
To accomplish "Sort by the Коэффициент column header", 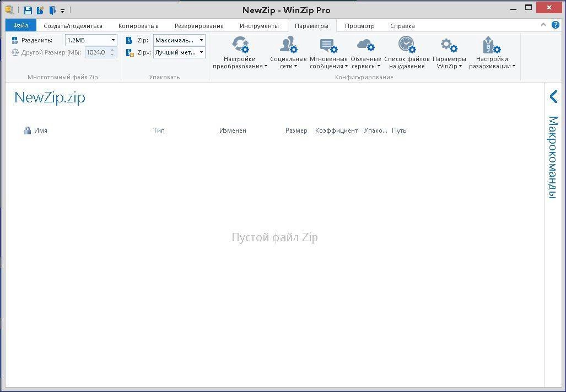I will click(x=336, y=130).
